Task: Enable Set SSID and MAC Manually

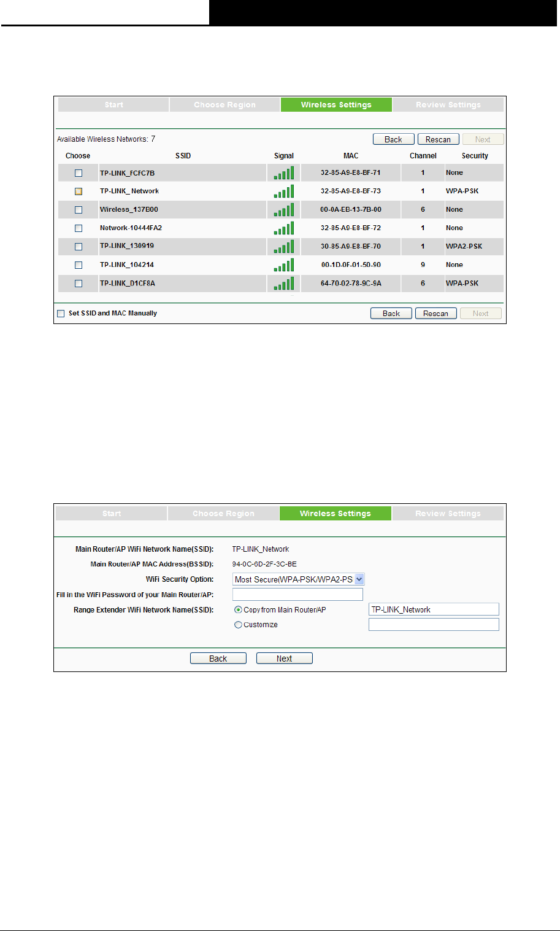Action: [x=61, y=314]
